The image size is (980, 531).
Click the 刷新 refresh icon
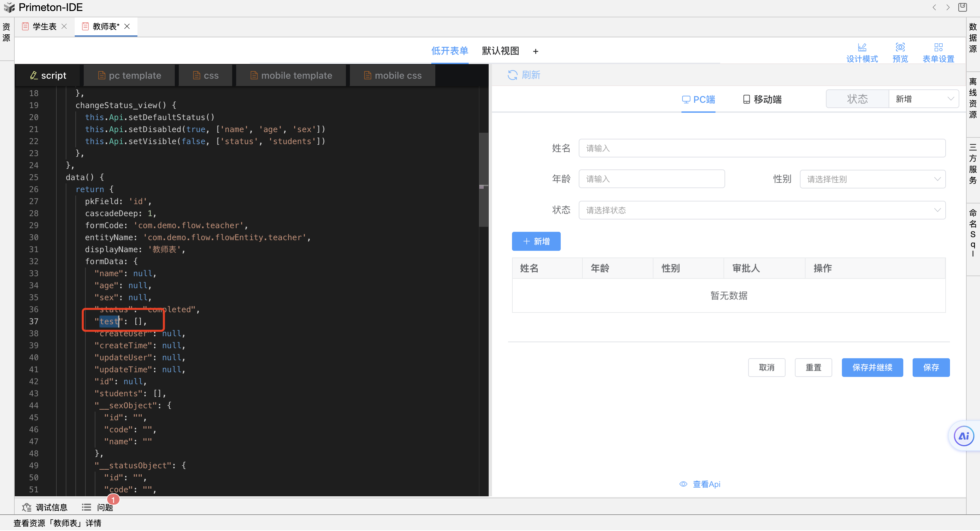coord(512,75)
